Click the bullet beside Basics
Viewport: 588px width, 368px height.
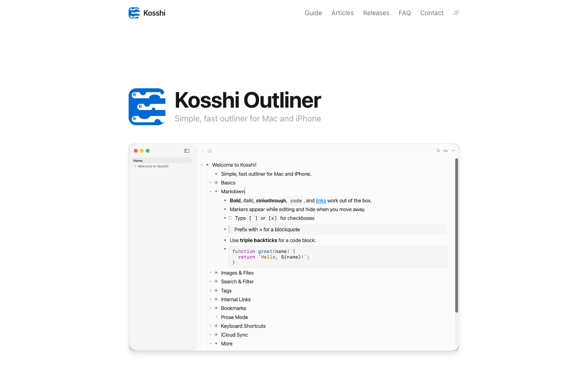click(216, 183)
